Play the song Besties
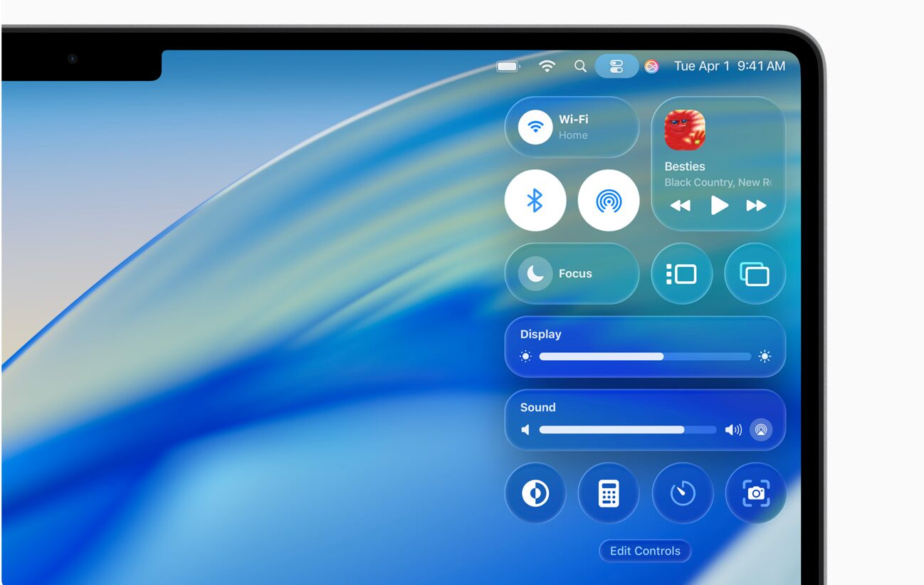The height and width of the screenshot is (585, 924). 719,206
